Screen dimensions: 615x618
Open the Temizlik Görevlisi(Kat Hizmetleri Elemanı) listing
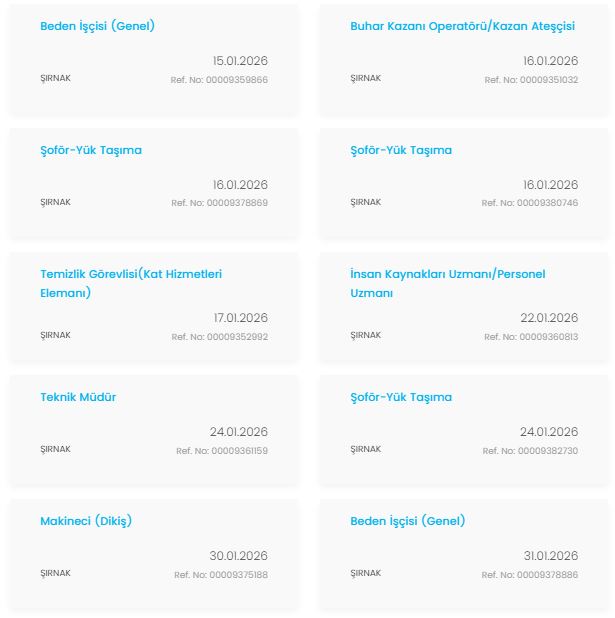tap(130, 274)
